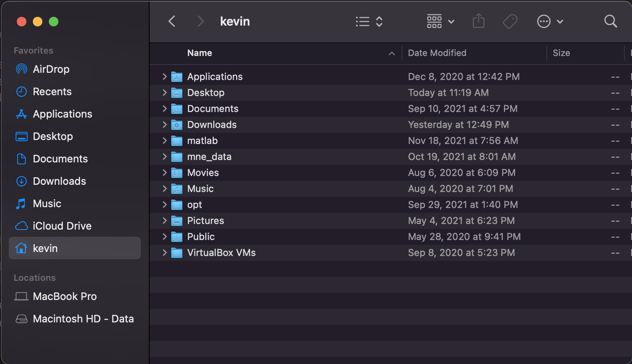This screenshot has width=632, height=364.
Task: Select the matlab folder icon
Action: [177, 141]
